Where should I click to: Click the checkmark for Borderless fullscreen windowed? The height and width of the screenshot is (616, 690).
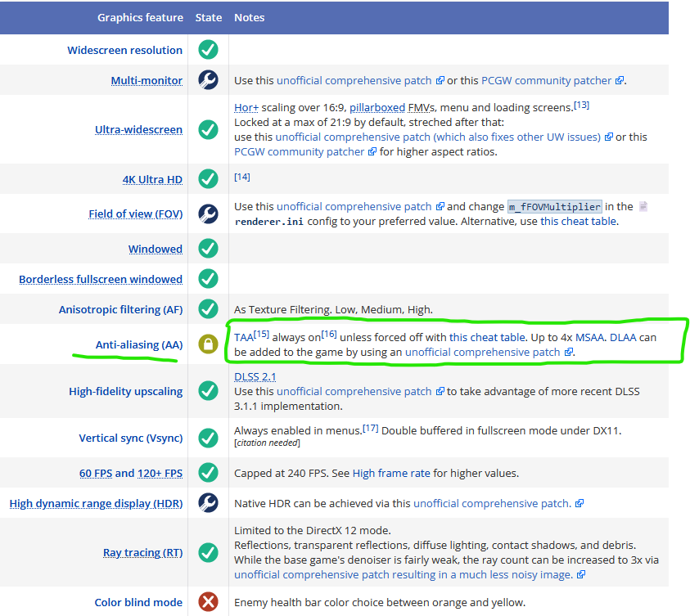[x=208, y=279]
